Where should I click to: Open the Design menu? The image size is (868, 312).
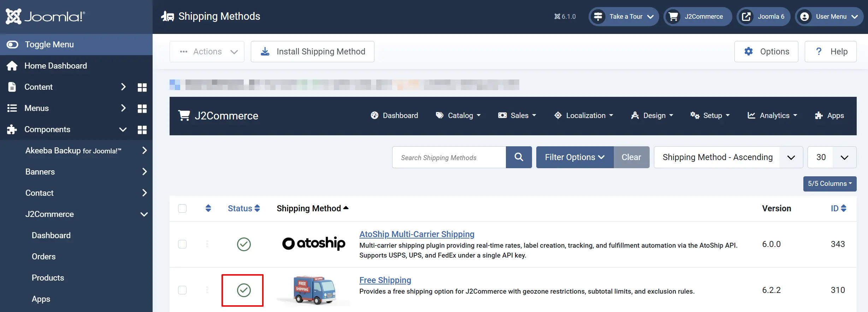coord(652,116)
